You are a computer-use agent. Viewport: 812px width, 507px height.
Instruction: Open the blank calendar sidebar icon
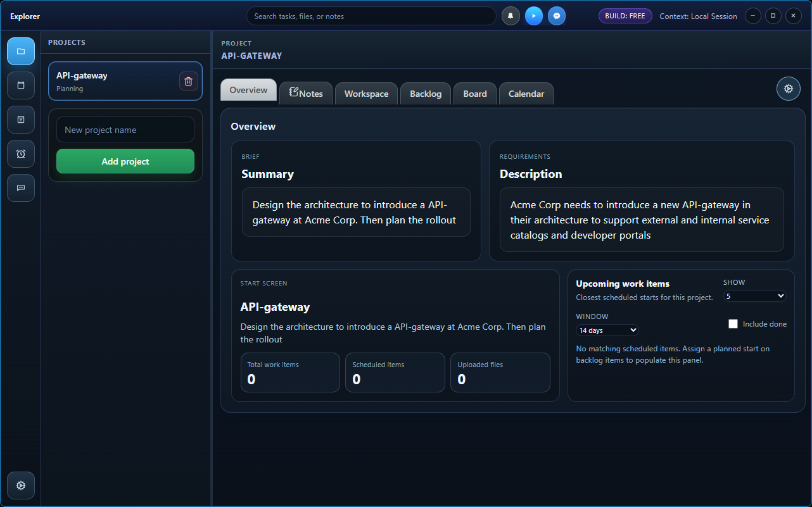point(21,85)
